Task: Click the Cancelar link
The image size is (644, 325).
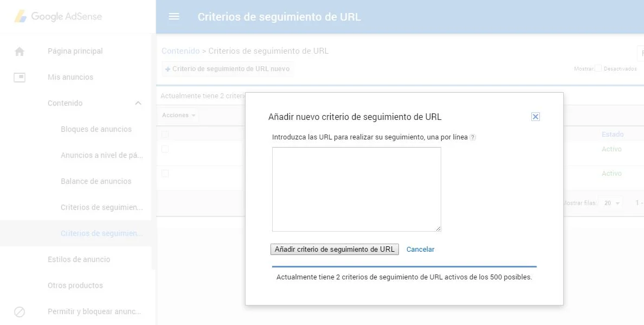Action: pos(420,250)
